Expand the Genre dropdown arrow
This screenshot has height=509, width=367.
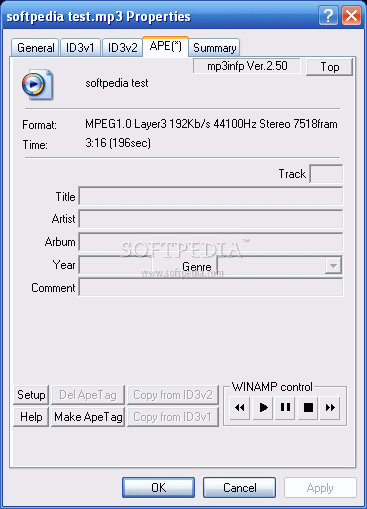click(x=333, y=266)
